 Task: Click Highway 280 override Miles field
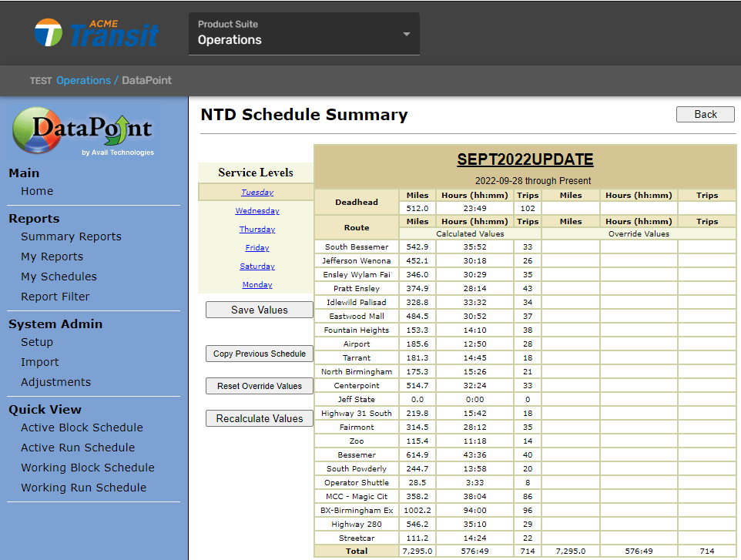(x=571, y=524)
